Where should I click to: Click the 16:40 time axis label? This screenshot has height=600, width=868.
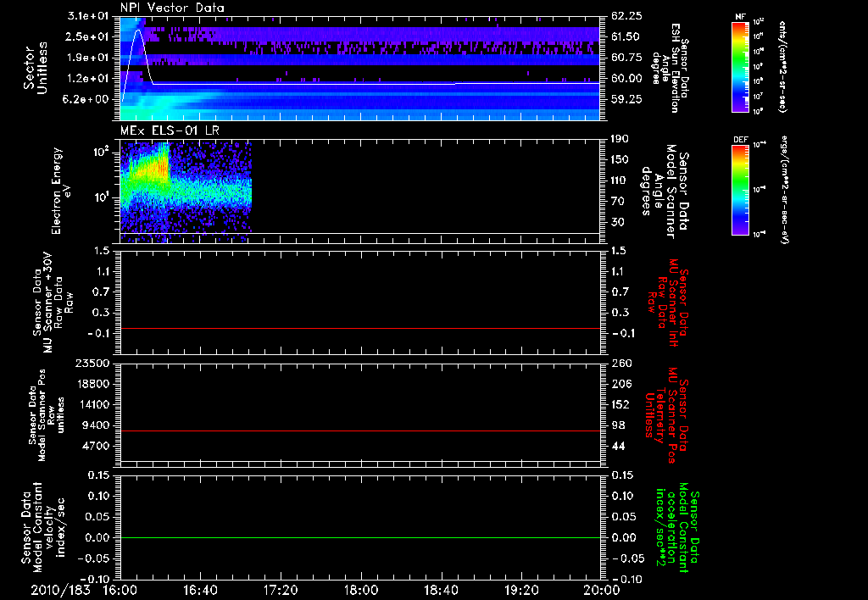200,590
